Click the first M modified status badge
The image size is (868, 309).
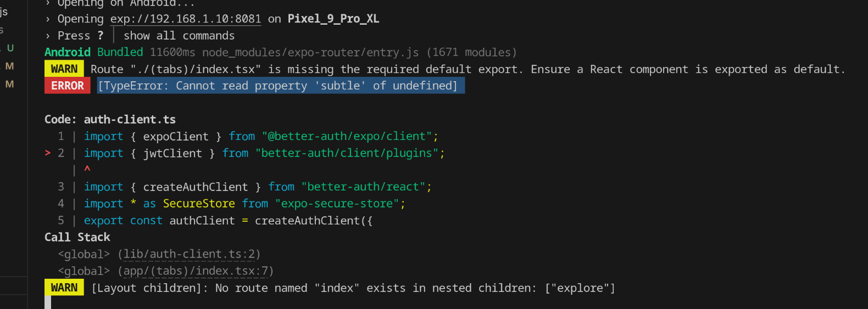point(9,66)
